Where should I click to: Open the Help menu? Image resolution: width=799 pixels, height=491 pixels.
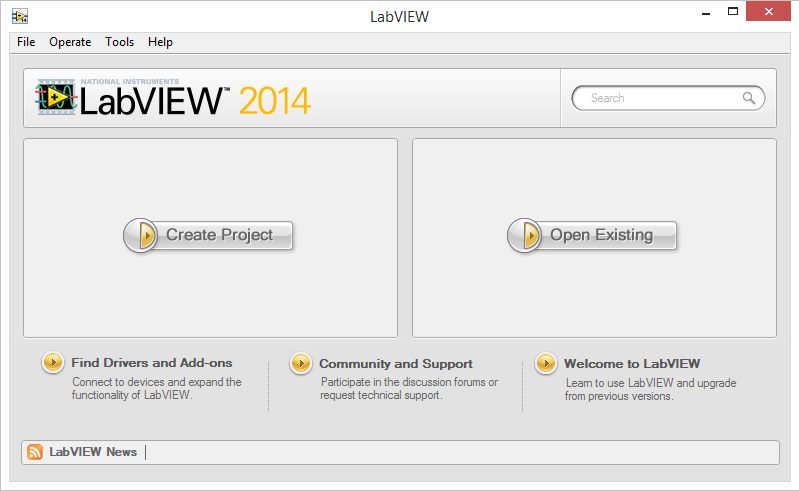click(x=160, y=42)
